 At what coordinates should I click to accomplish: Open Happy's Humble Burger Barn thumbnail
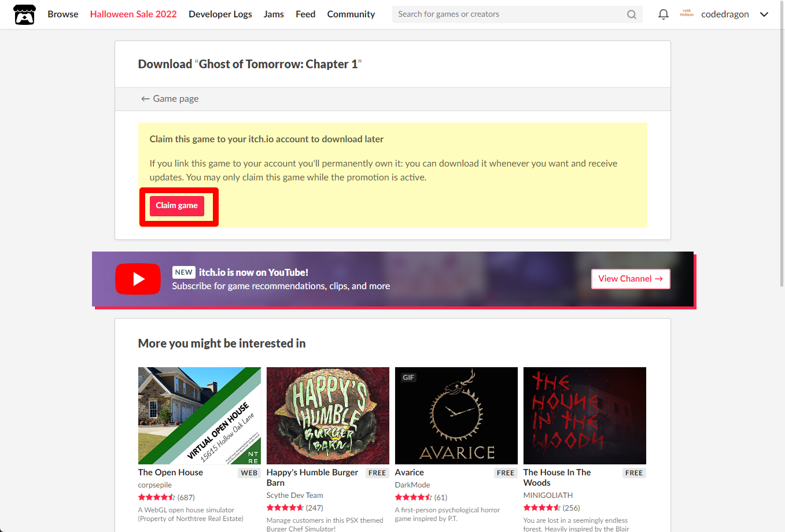point(328,416)
